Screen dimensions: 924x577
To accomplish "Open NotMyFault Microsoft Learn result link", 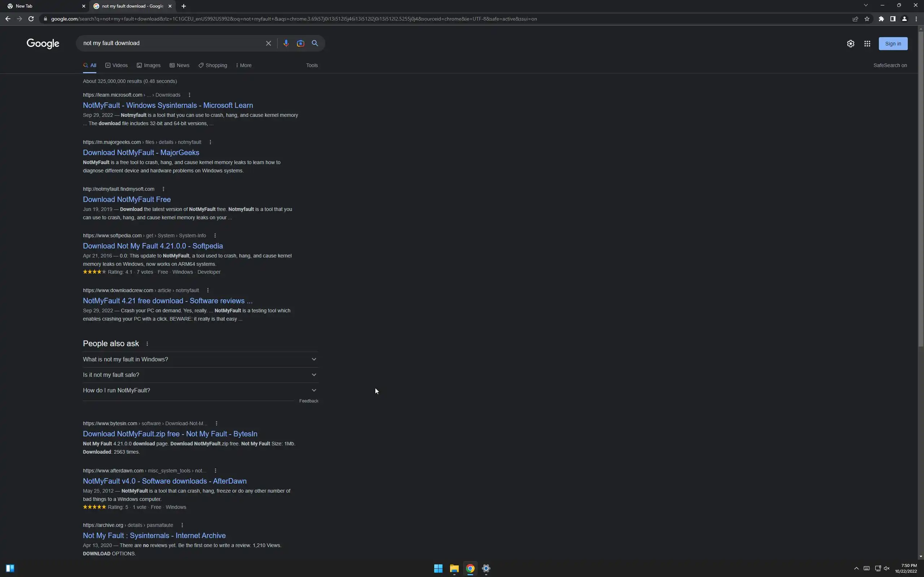I will [167, 105].
